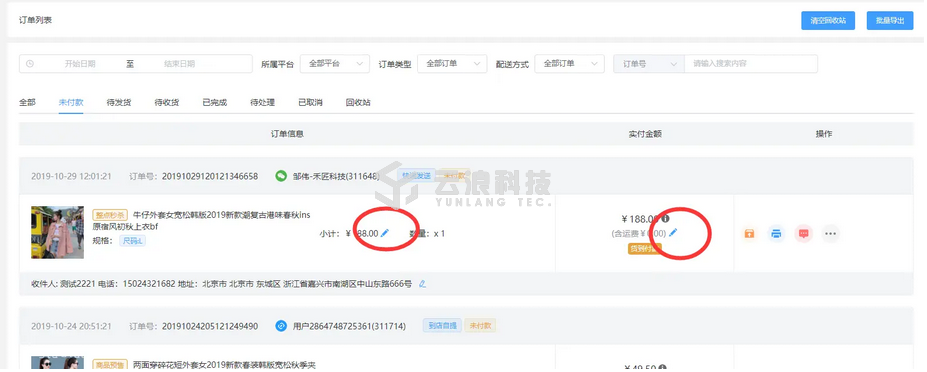This screenshot has height=372, width=927.
Task: Open the more actions ellipsis icon
Action: pos(831,234)
